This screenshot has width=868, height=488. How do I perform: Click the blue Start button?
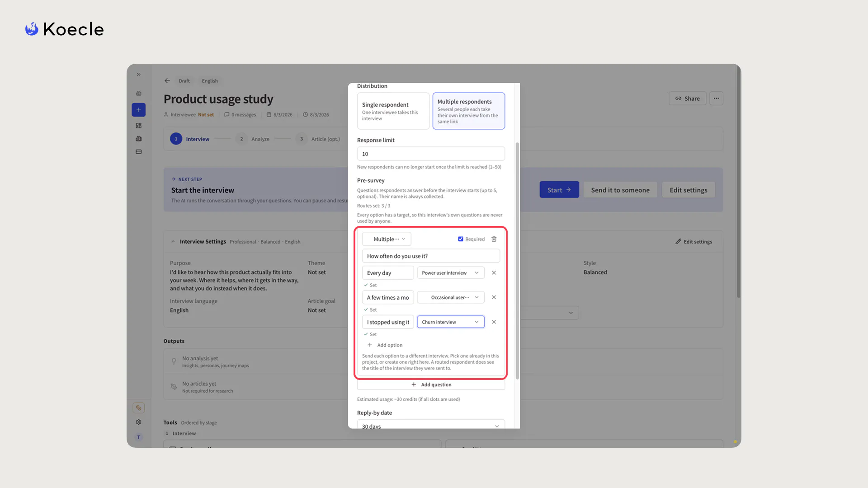coord(559,190)
